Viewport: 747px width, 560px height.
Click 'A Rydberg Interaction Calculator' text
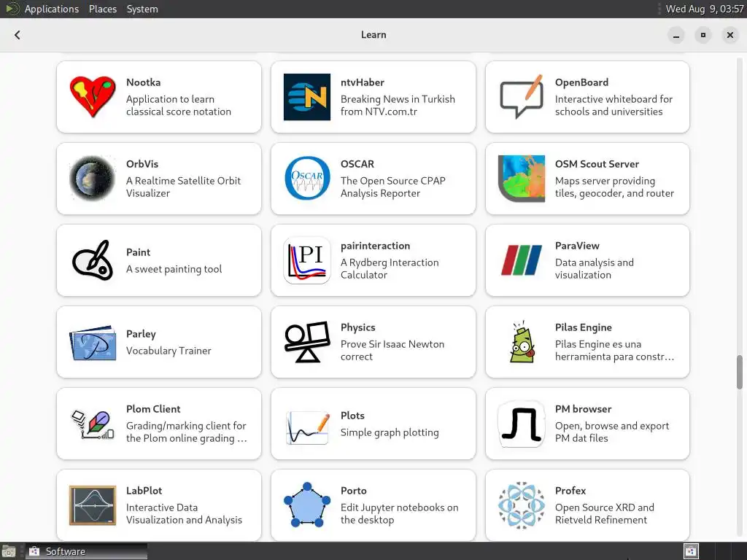[x=390, y=268]
